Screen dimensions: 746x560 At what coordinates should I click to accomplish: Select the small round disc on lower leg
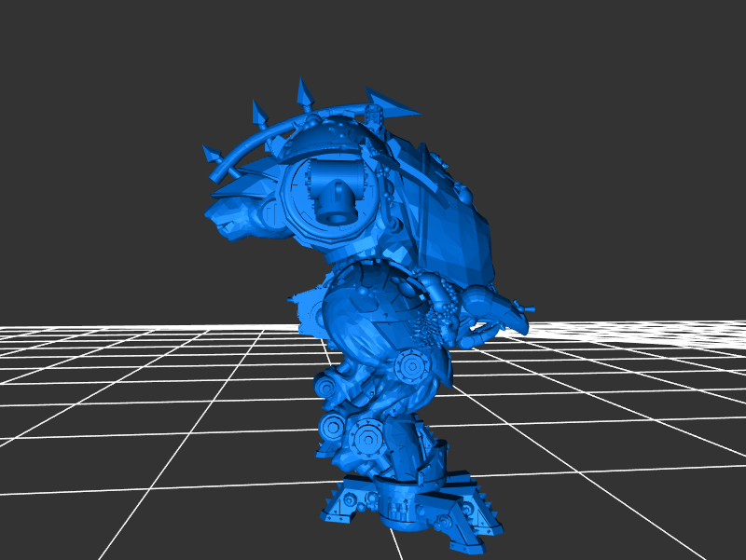(x=331, y=429)
